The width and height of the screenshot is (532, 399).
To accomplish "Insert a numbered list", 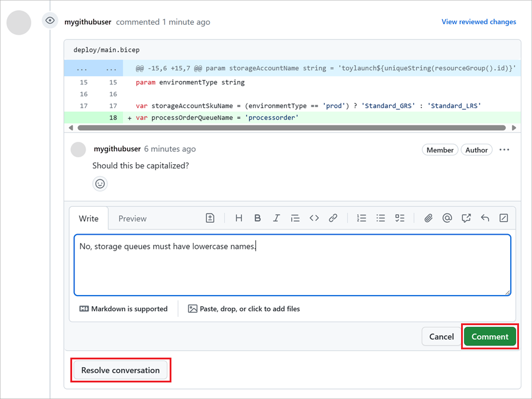I will coord(361,218).
